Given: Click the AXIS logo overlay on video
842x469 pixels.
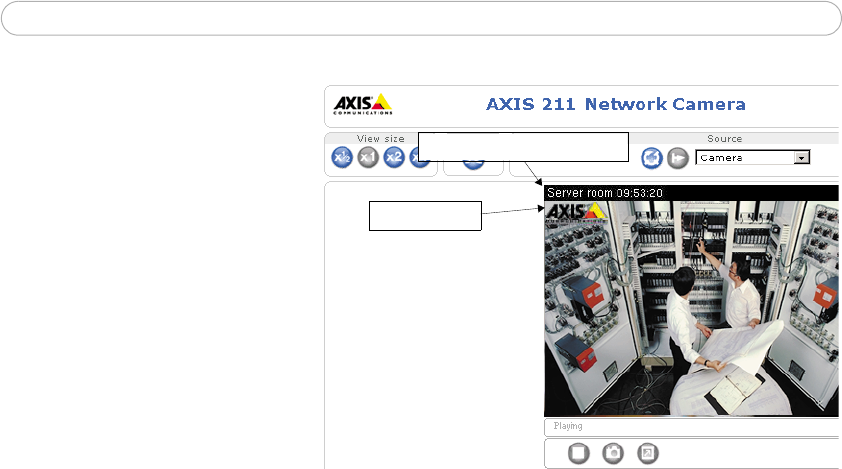Looking at the screenshot, I should [576, 212].
